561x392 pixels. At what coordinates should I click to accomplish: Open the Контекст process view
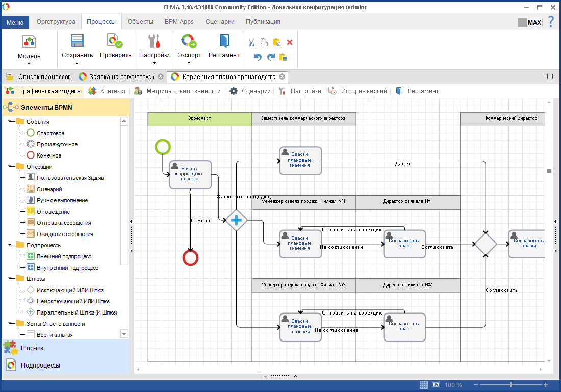(x=107, y=91)
